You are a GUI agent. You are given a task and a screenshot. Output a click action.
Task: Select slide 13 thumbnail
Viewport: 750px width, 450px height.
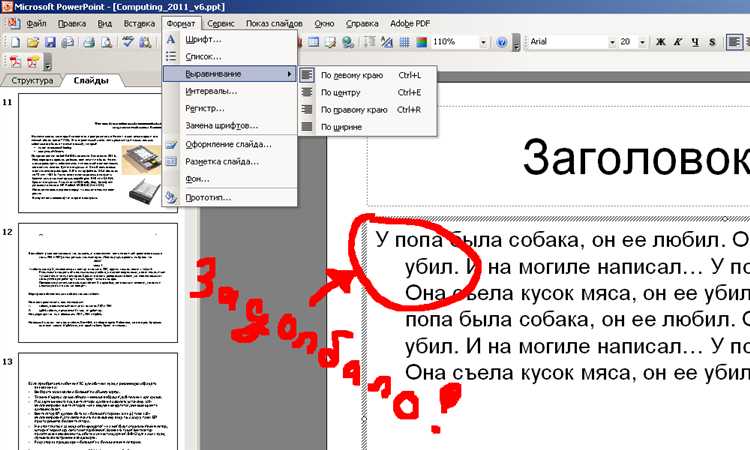pyautogui.click(x=98, y=401)
